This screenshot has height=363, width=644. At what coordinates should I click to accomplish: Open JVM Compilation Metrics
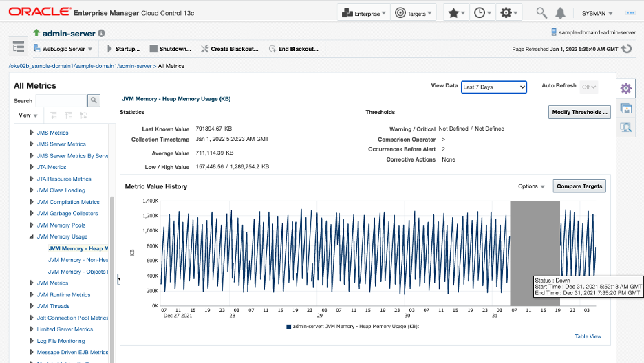tap(68, 202)
